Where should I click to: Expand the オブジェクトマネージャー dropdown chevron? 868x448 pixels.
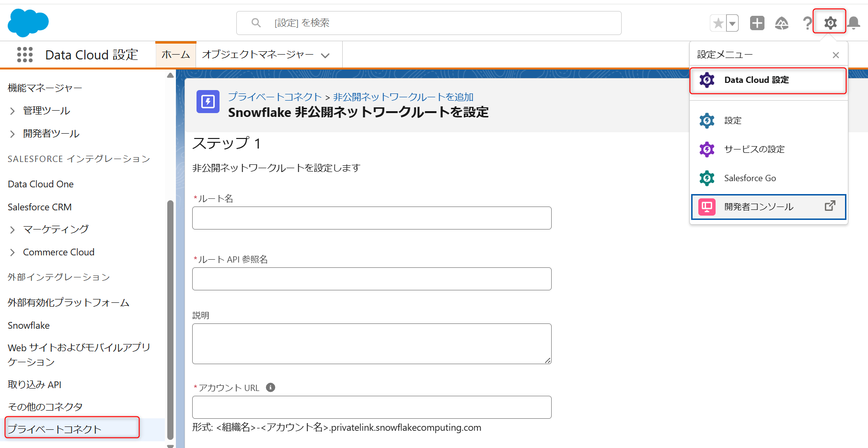325,56
